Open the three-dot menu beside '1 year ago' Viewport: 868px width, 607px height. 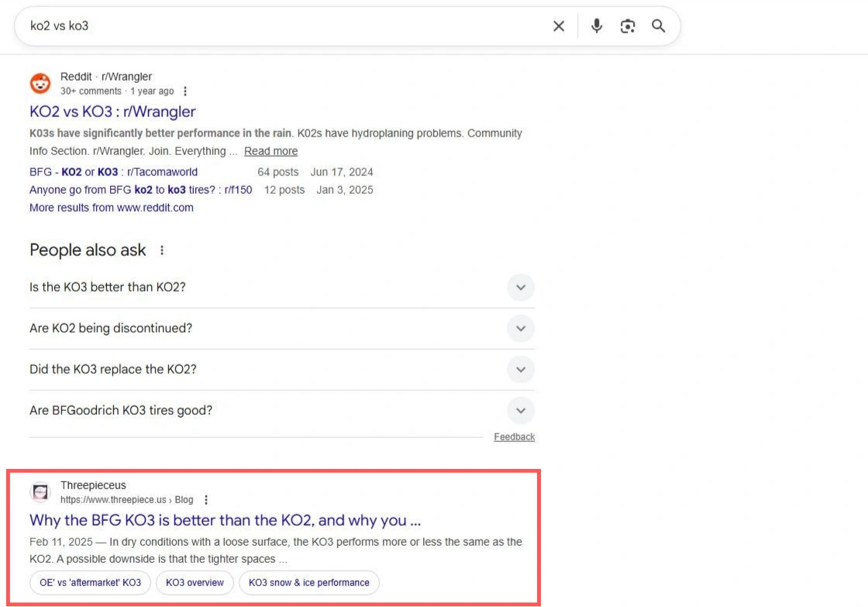click(x=185, y=91)
